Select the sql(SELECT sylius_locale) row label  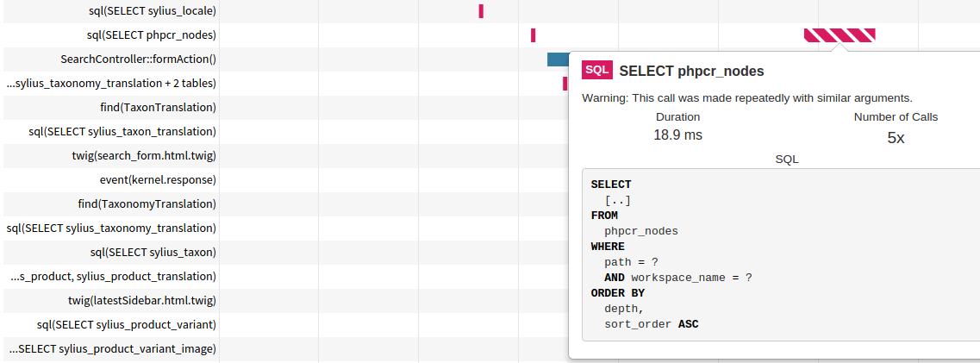pos(153,10)
